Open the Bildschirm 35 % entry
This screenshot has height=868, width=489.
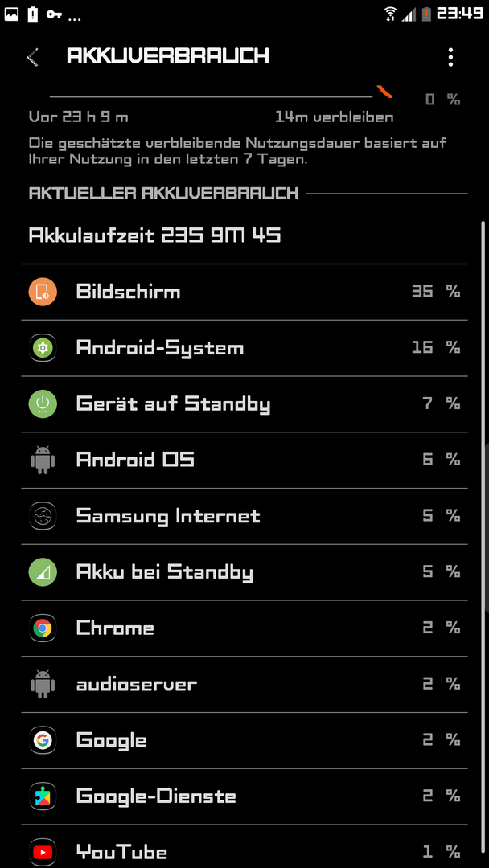(244, 292)
